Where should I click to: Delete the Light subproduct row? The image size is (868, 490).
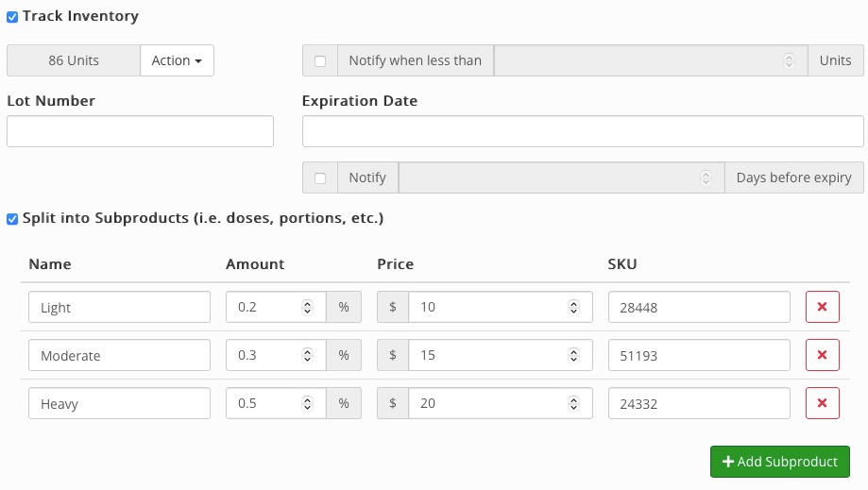click(822, 307)
